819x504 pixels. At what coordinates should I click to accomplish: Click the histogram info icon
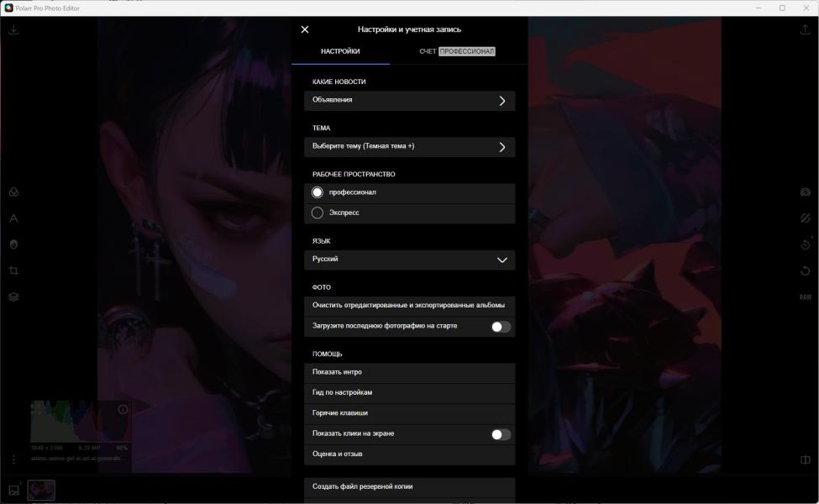pyautogui.click(x=123, y=409)
